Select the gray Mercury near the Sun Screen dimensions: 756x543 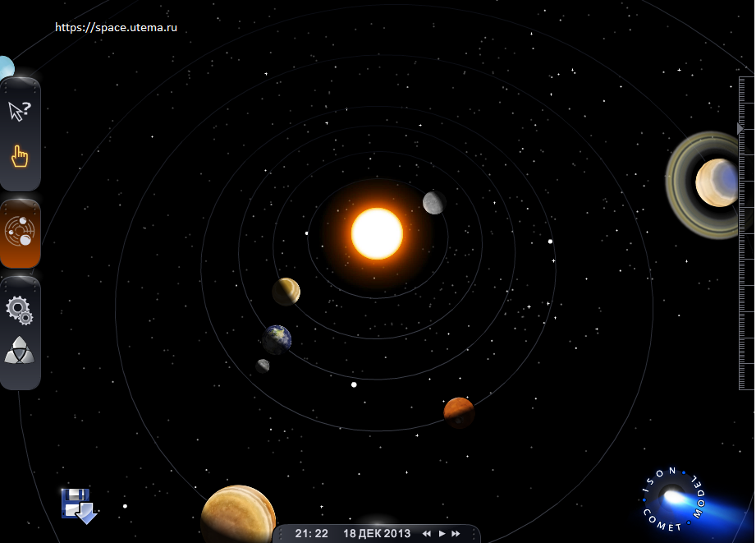click(434, 202)
